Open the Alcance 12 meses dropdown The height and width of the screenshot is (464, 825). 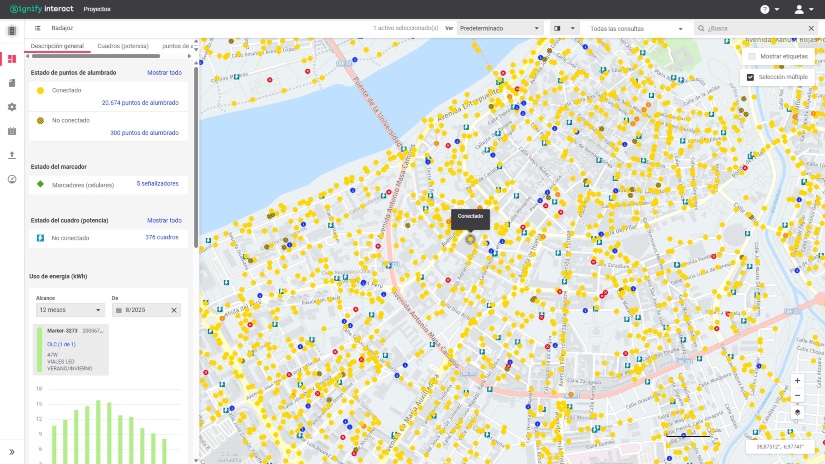click(x=70, y=310)
